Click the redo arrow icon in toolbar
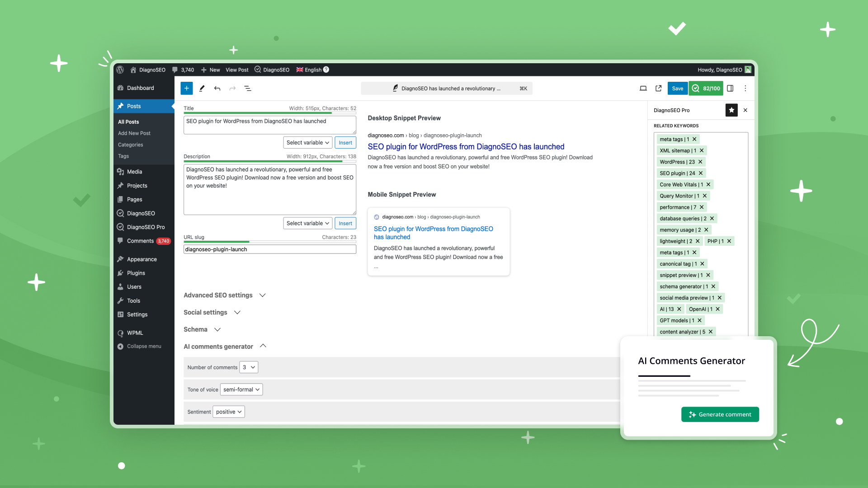This screenshot has width=868, height=488. [x=232, y=88]
